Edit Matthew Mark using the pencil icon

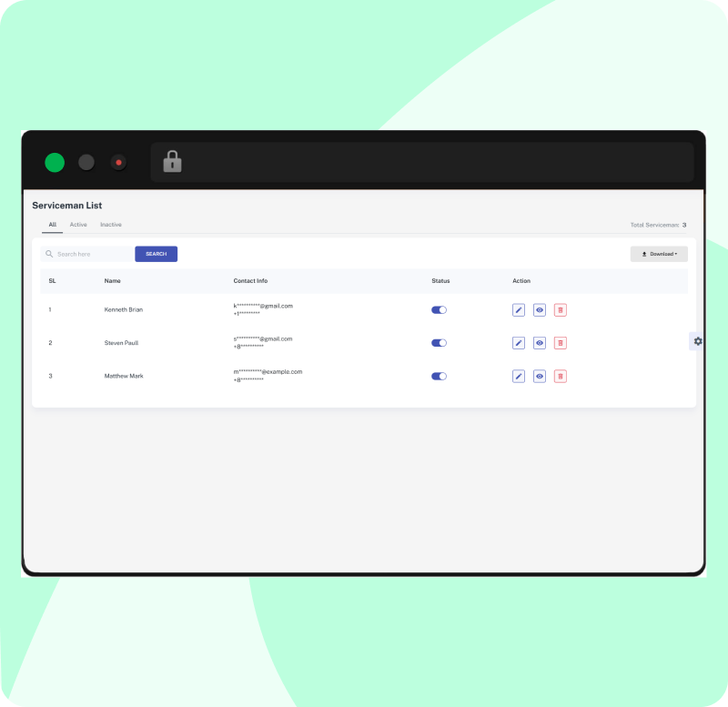tap(519, 376)
